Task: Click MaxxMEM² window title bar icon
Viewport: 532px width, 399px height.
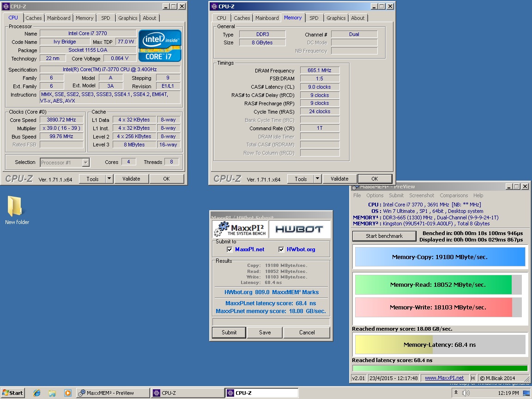Action: (x=355, y=187)
